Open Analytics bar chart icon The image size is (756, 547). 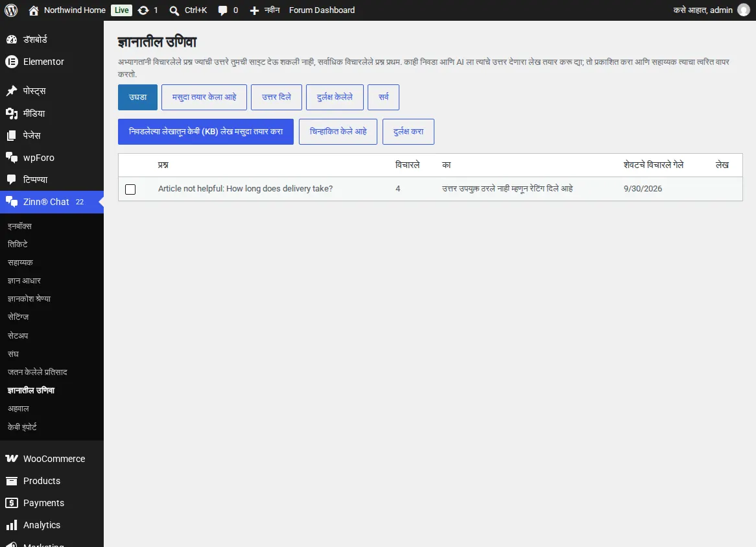coord(12,525)
